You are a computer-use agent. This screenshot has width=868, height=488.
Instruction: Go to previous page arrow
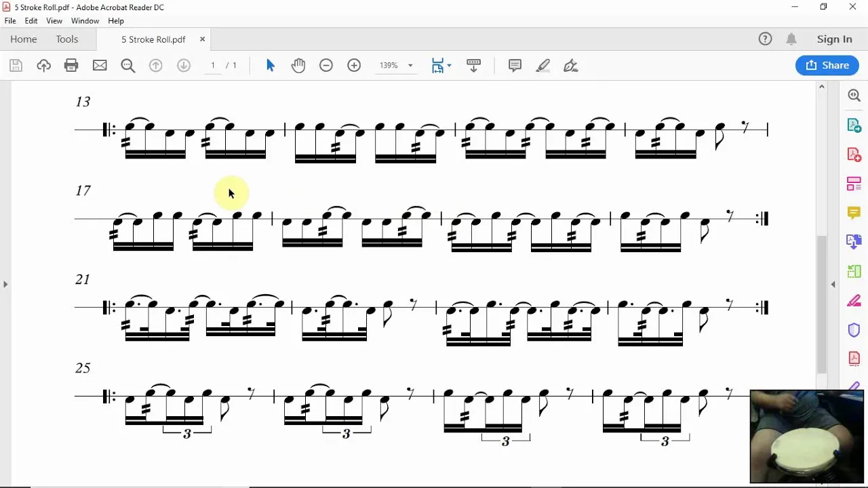[156, 66]
